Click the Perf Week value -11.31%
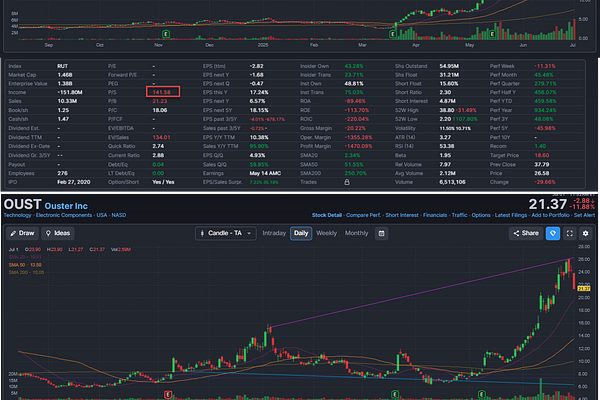This screenshot has height=400, width=600. 545,66
